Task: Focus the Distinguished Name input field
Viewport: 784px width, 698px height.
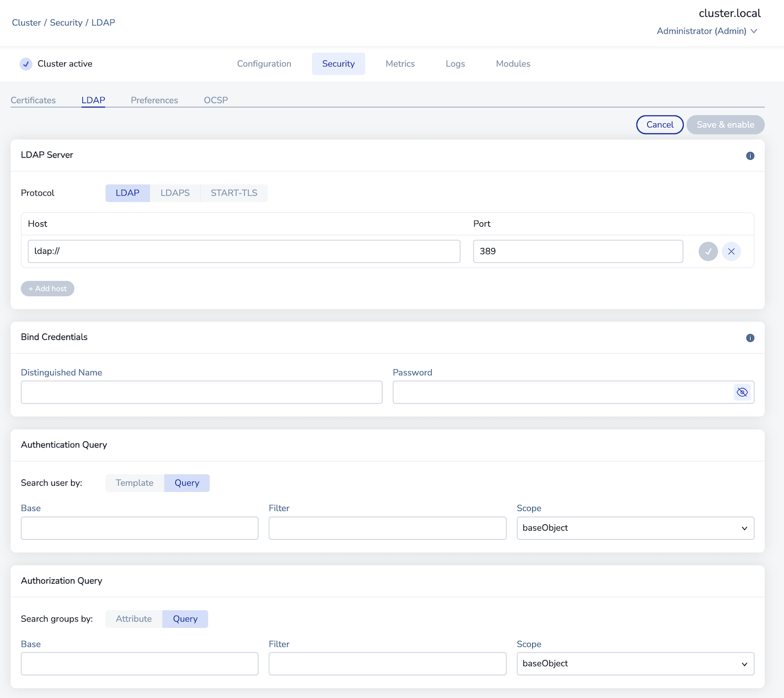Action: [x=201, y=392]
